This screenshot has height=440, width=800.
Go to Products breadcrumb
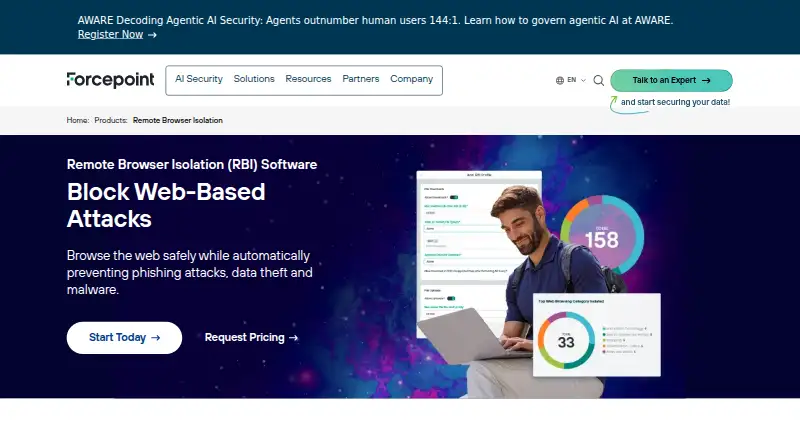coord(111,120)
